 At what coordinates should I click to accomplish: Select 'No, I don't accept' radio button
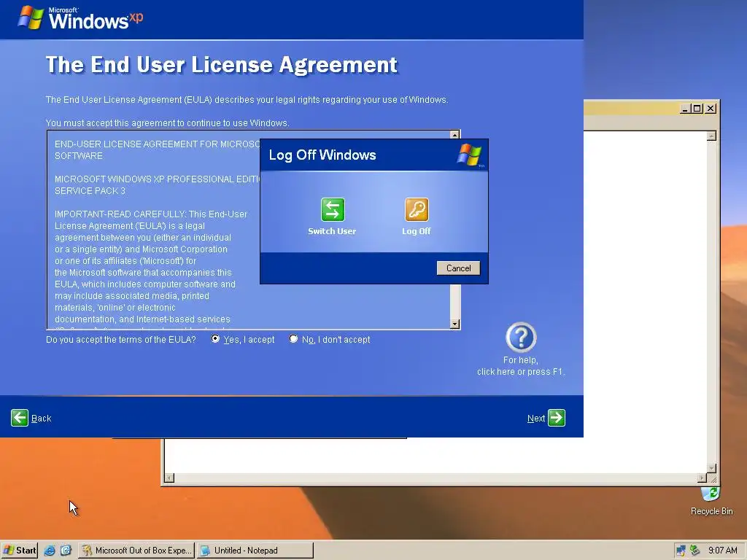pyautogui.click(x=293, y=338)
